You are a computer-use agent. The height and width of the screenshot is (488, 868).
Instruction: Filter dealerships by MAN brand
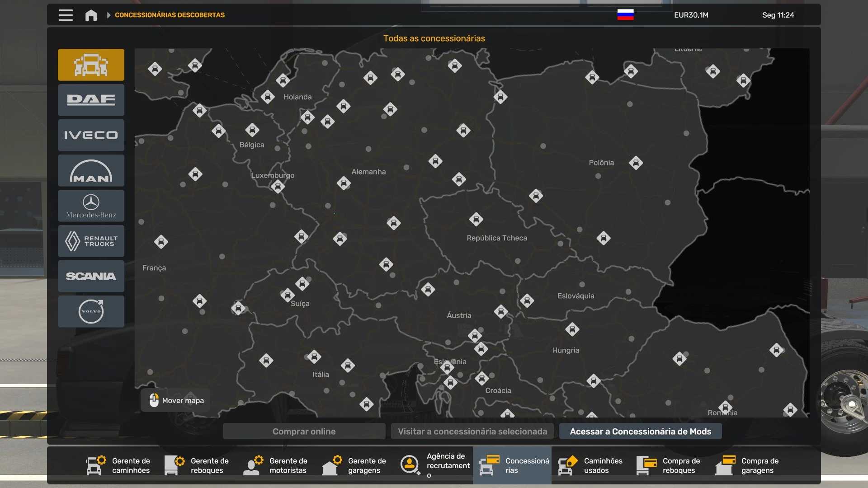pyautogui.click(x=91, y=170)
